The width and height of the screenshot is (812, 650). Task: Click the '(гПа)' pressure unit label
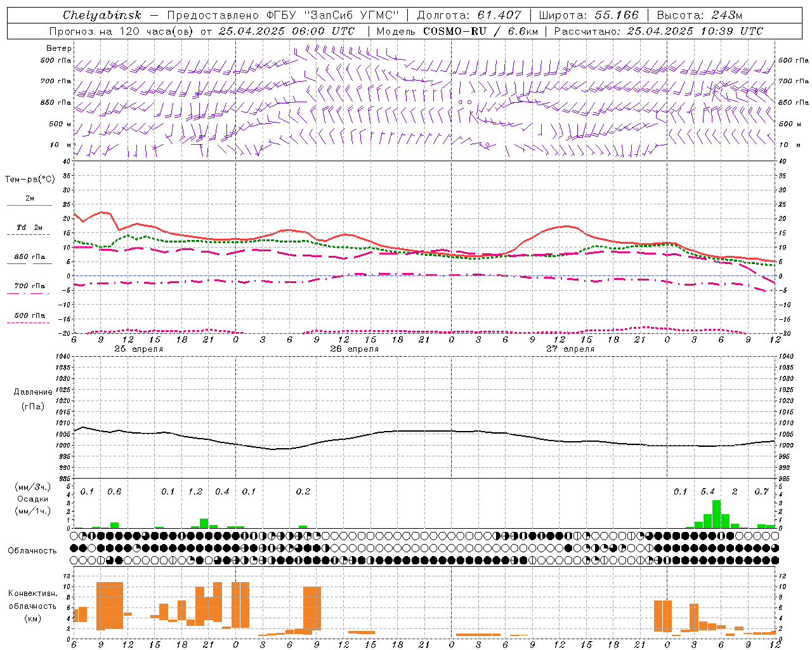[x=33, y=406]
